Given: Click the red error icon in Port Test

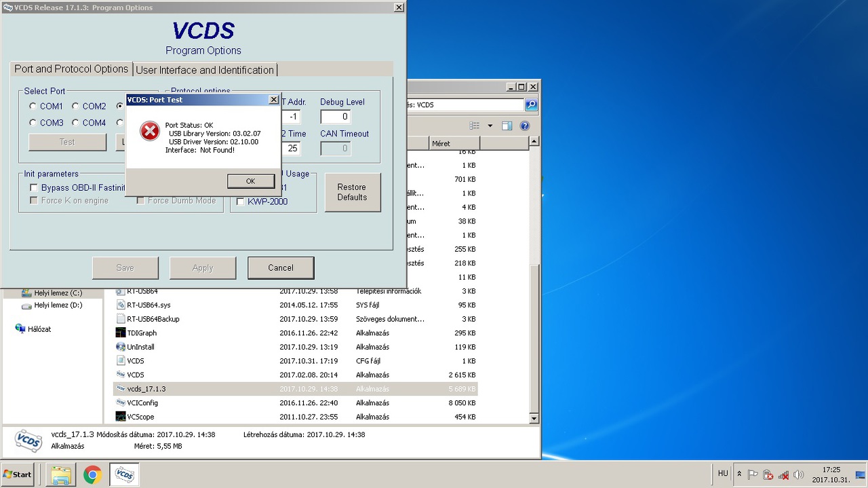Looking at the screenshot, I should click(x=149, y=131).
